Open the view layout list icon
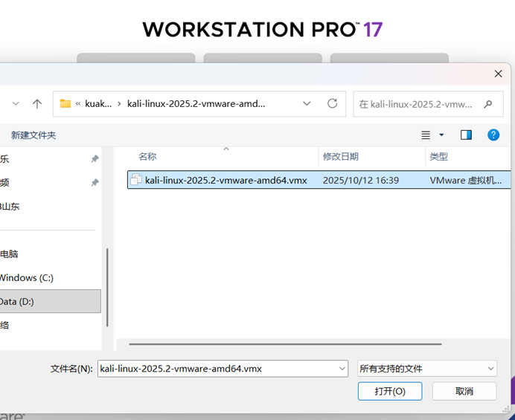515x420 pixels. click(x=426, y=135)
